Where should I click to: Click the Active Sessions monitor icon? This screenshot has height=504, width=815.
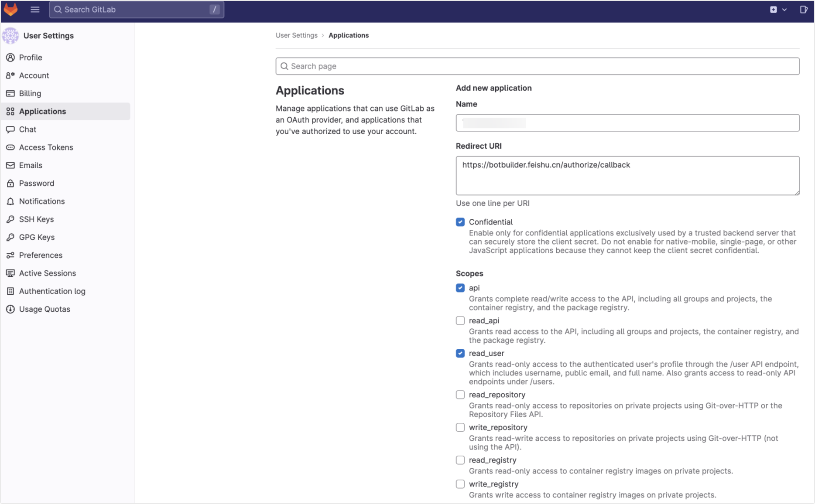[10, 273]
